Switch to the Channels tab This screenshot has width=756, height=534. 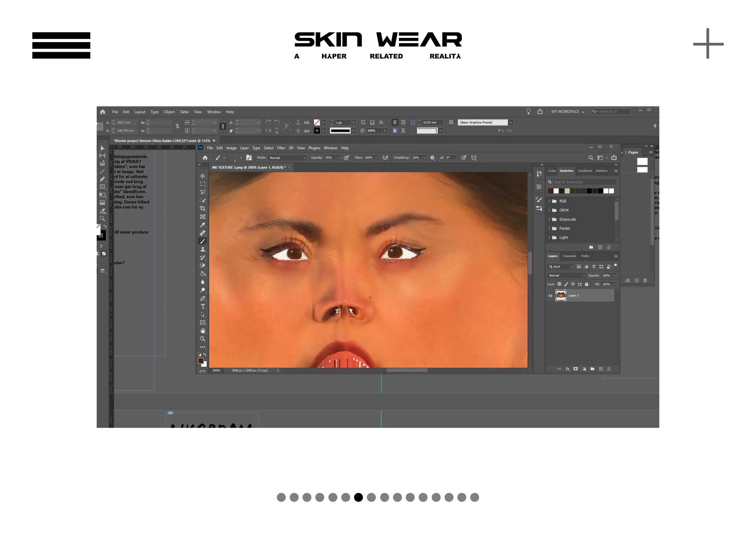pos(569,256)
